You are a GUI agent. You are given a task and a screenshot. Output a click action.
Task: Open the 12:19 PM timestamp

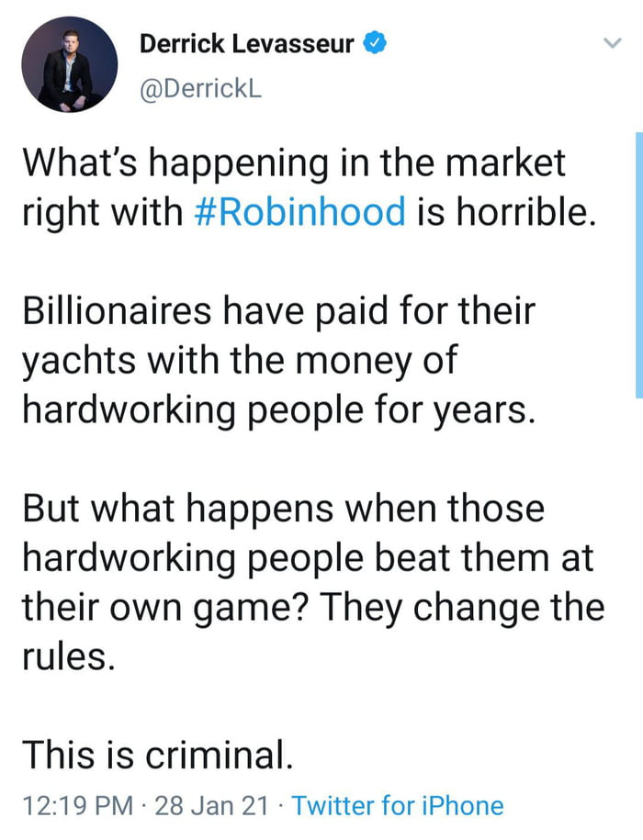78,806
